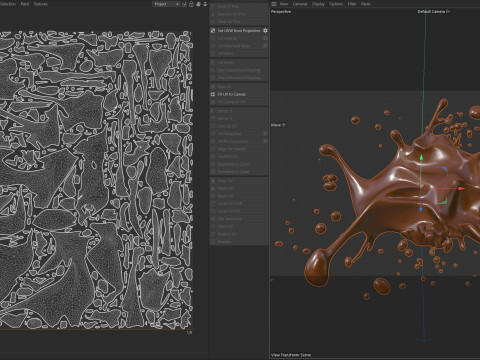Run Set UVW from Projection command
The image size is (480, 360).
click(x=239, y=31)
